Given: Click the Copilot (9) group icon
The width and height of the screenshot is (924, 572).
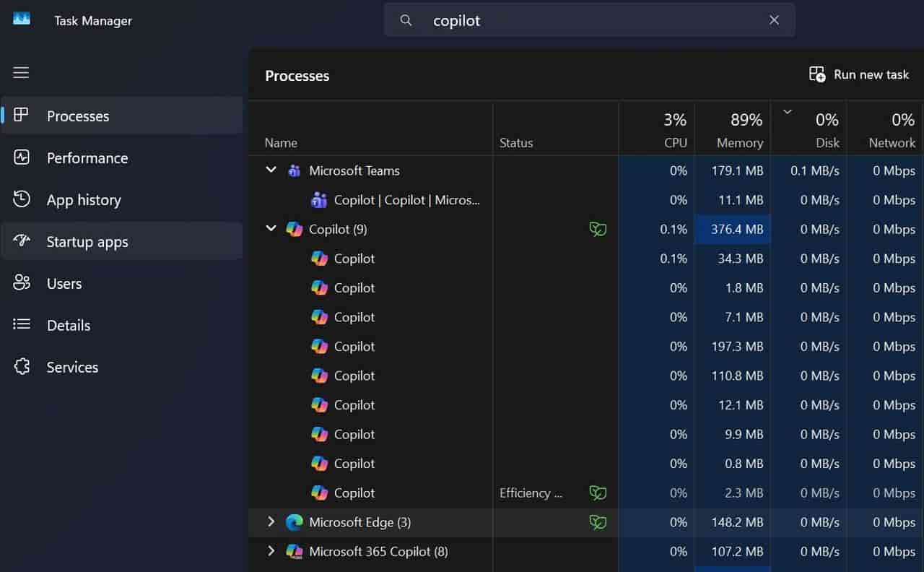Looking at the screenshot, I should (x=294, y=229).
